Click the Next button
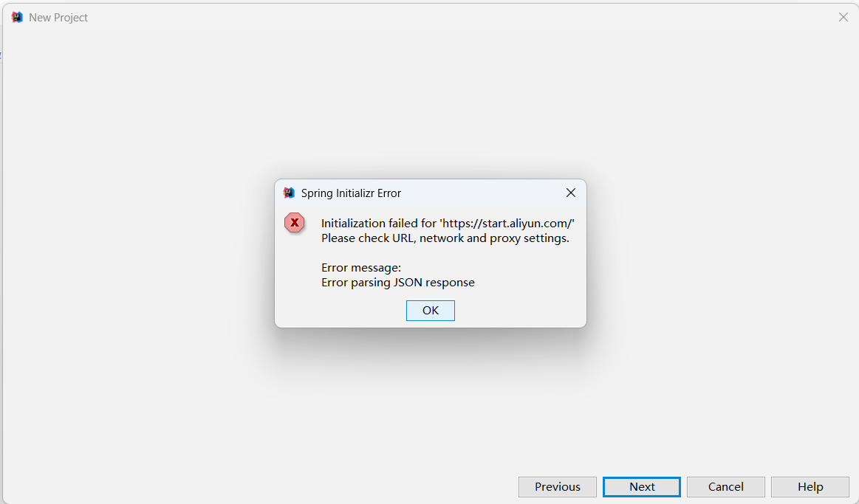 [x=642, y=486]
